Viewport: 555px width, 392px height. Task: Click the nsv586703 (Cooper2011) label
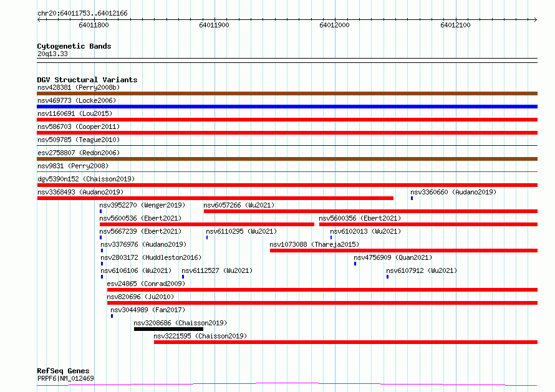(x=79, y=127)
